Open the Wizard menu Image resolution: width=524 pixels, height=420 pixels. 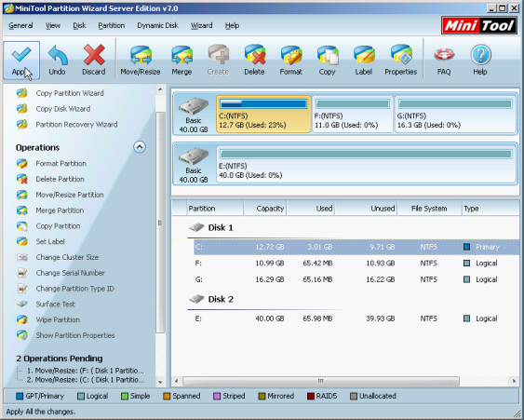(202, 26)
